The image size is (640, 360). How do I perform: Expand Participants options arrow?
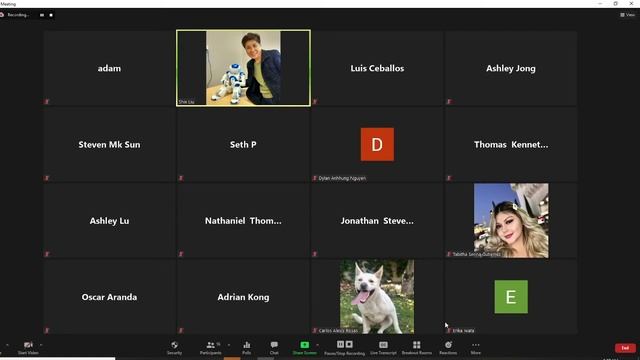pyautogui.click(x=229, y=345)
